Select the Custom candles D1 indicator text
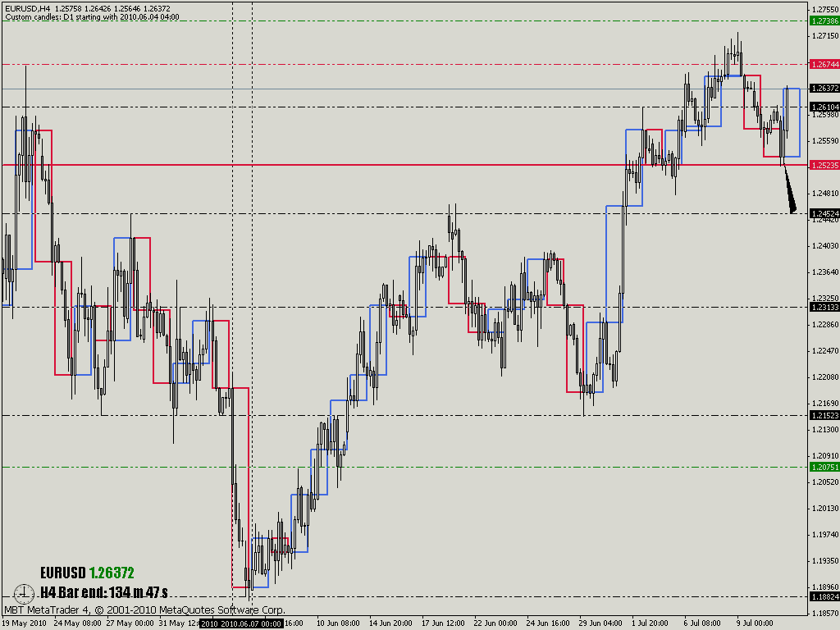This screenshot has height=630, width=840. click(x=92, y=17)
